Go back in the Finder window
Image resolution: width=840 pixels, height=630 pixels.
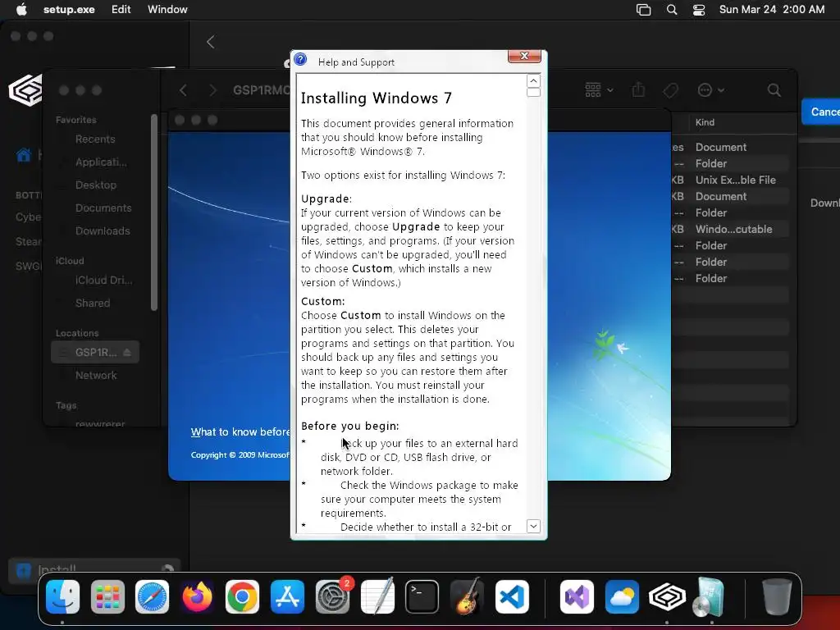click(x=183, y=90)
